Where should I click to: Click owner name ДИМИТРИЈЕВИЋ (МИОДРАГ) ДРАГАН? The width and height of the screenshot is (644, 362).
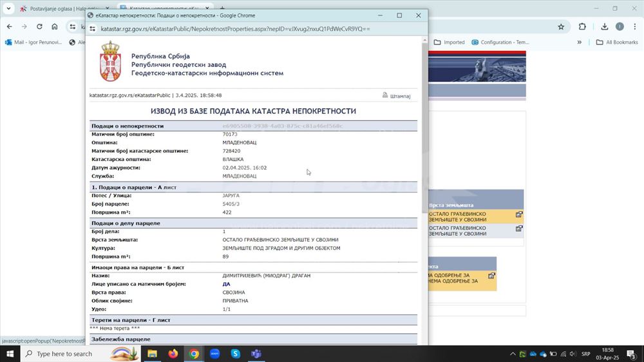(x=267, y=276)
